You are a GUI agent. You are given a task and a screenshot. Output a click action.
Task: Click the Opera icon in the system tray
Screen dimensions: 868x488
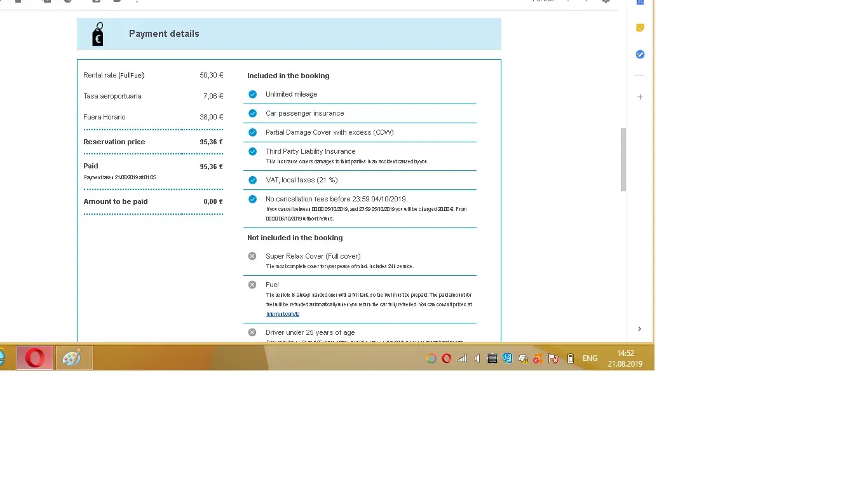coord(447,358)
